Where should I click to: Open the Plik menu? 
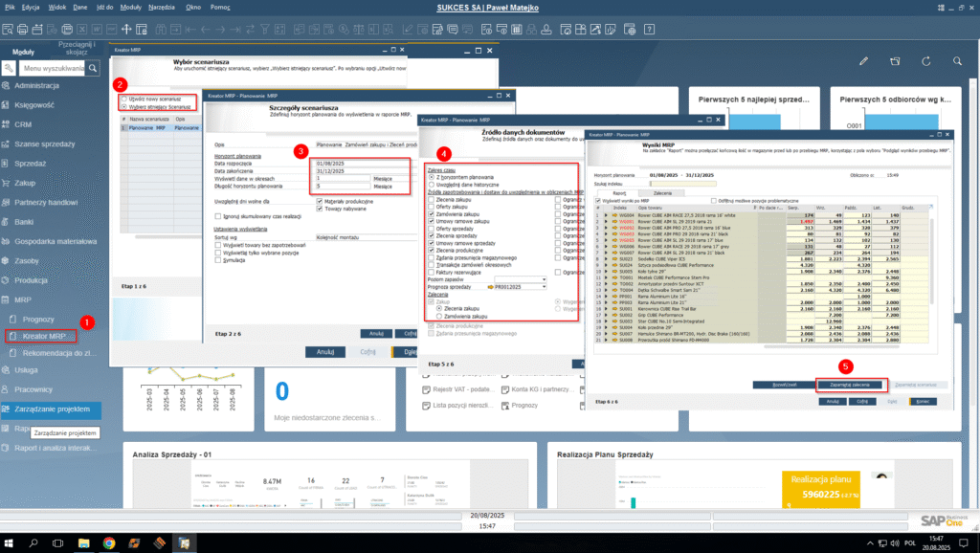(x=10, y=8)
